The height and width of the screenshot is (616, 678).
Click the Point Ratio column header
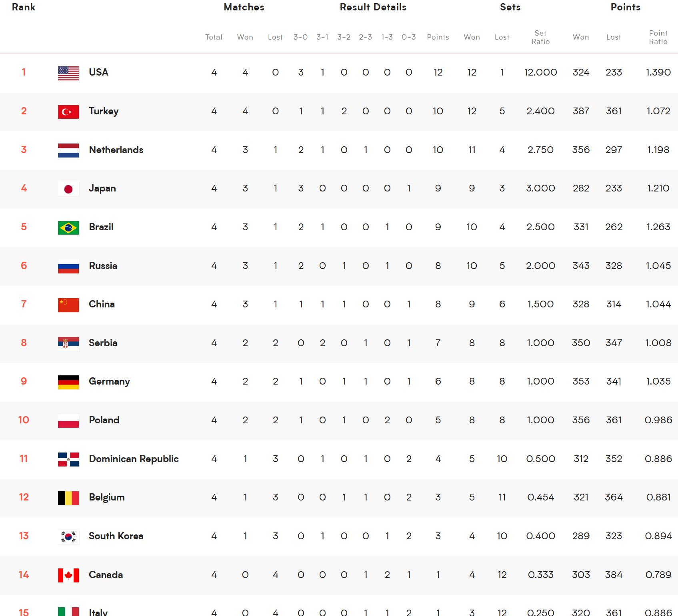658,37
